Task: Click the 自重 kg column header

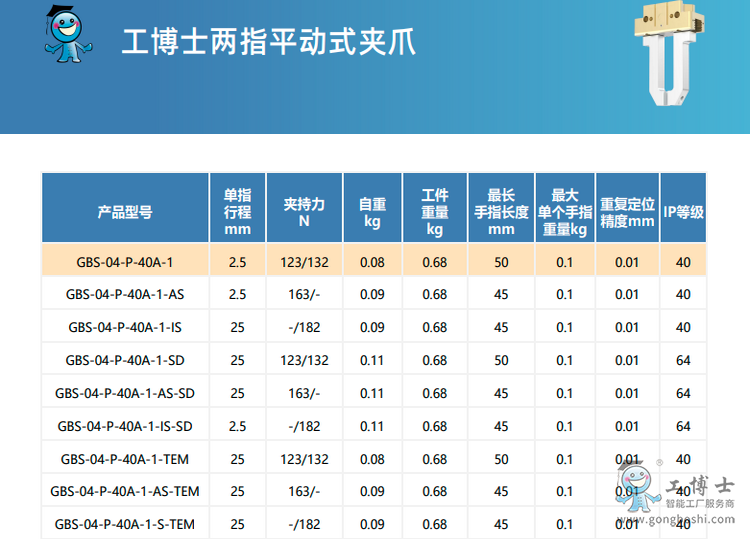Action: click(372, 212)
